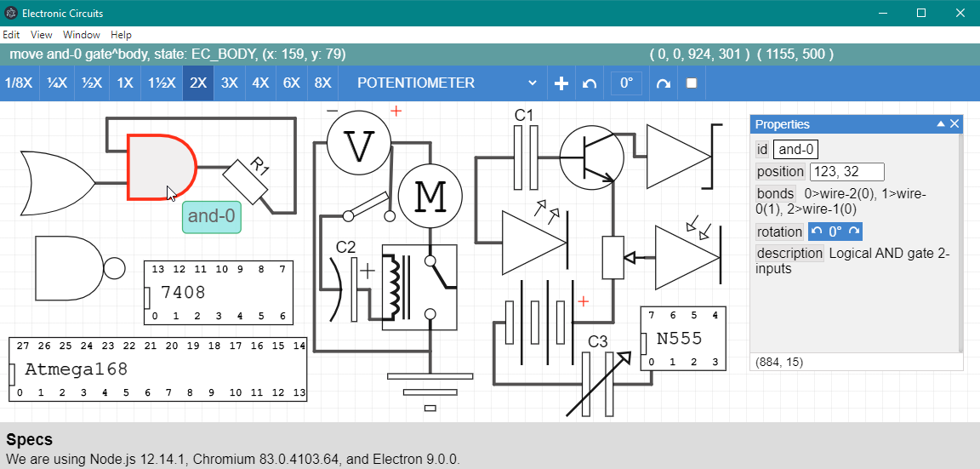Edit the position field 123, 32

(x=847, y=171)
